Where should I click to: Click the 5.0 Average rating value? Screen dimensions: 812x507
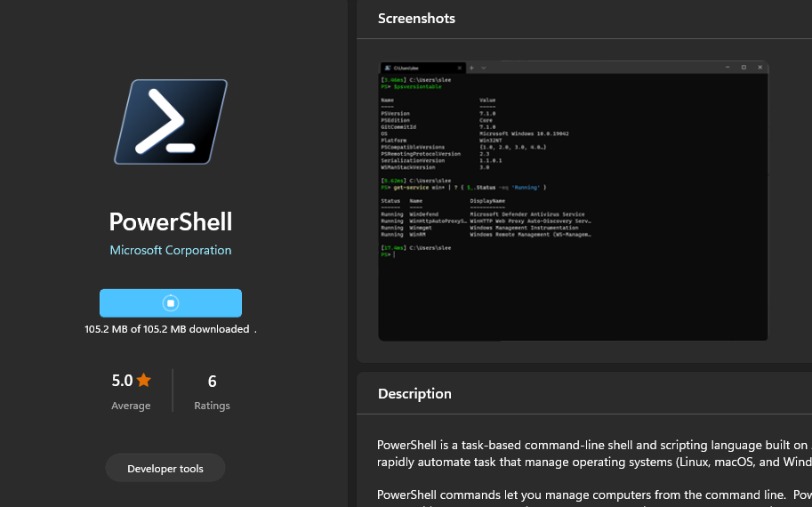[122, 381]
